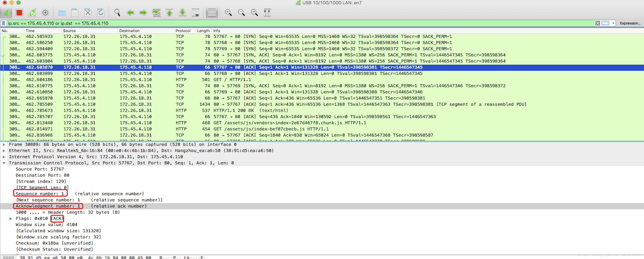Open display filter history dropdown
644x259 pixels.
[x=613, y=23]
